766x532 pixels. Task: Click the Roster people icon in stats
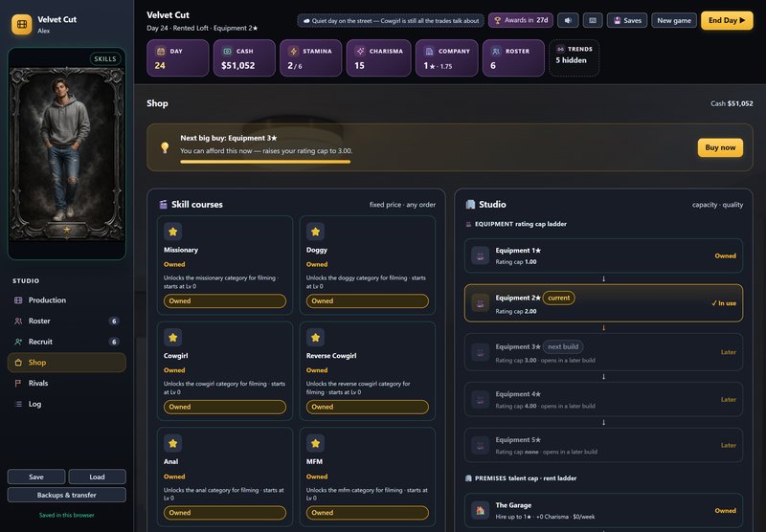(496, 51)
